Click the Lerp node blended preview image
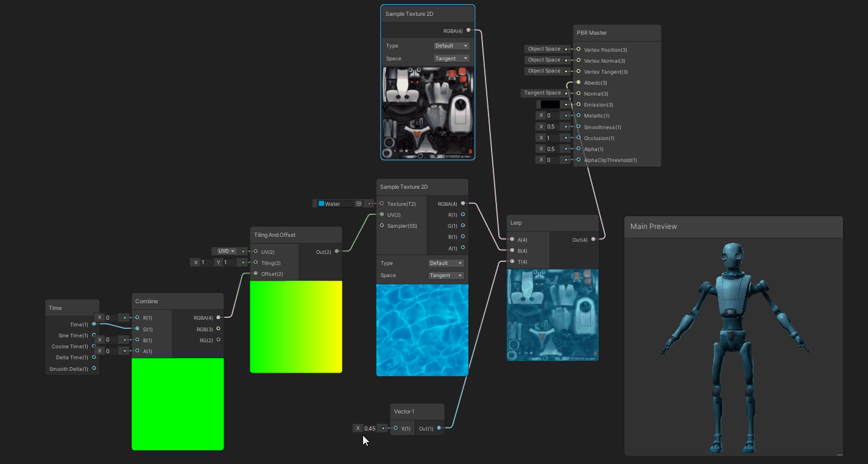The image size is (868, 464). (552, 315)
